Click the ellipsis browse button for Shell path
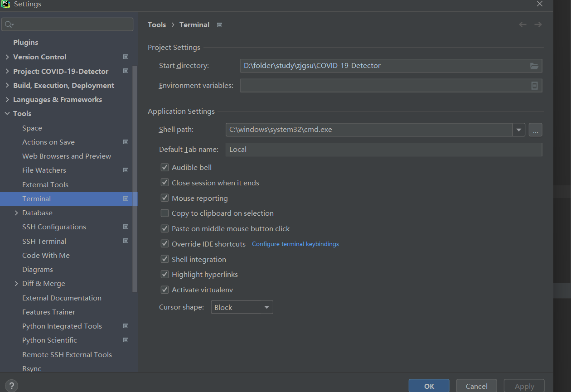Viewport: 571px width, 392px height. [x=535, y=130]
